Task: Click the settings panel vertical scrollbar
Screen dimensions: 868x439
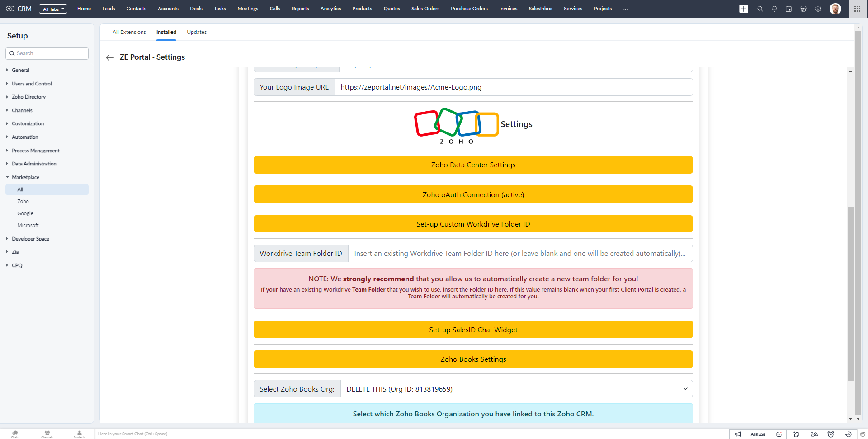Action: click(850, 294)
